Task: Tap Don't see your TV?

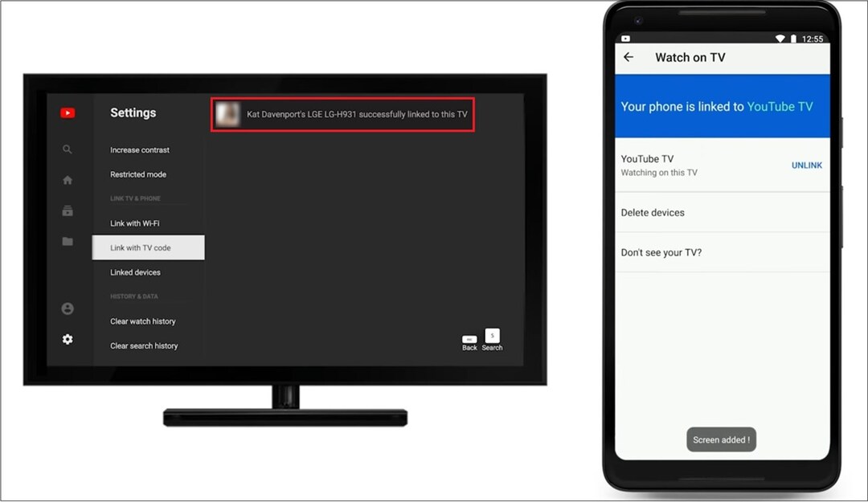Action: 723,252
